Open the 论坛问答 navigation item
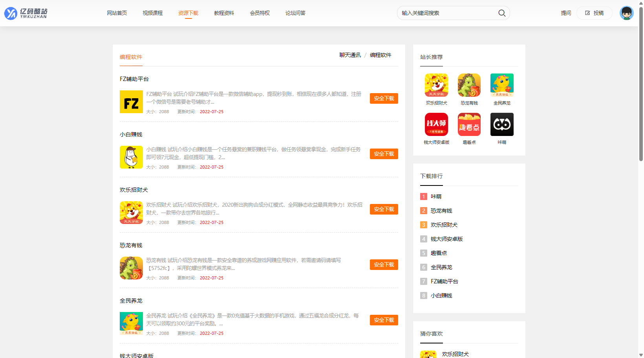The height and width of the screenshot is (358, 644). 295,13
